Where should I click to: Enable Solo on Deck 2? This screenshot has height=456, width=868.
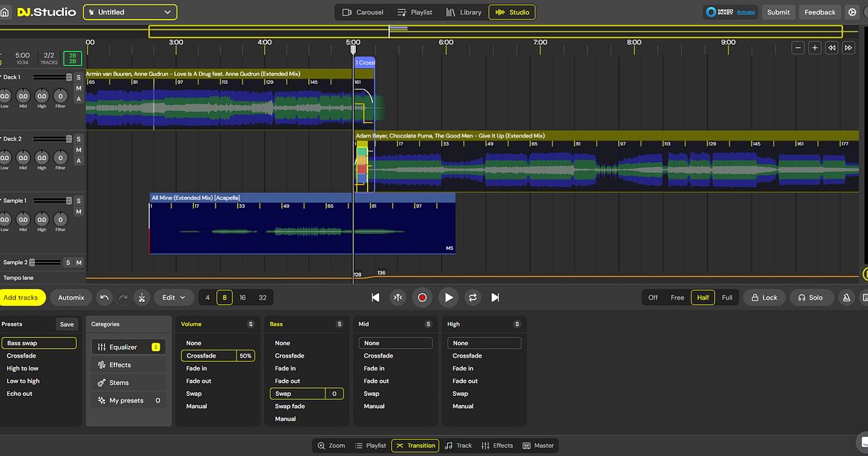[78, 139]
